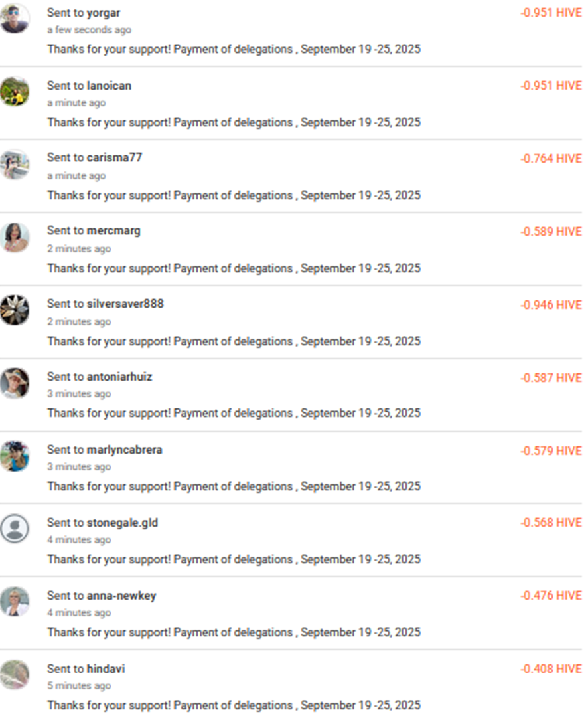Click mercmarg's profile avatar
The height and width of the screenshot is (718, 588).
click(15, 237)
